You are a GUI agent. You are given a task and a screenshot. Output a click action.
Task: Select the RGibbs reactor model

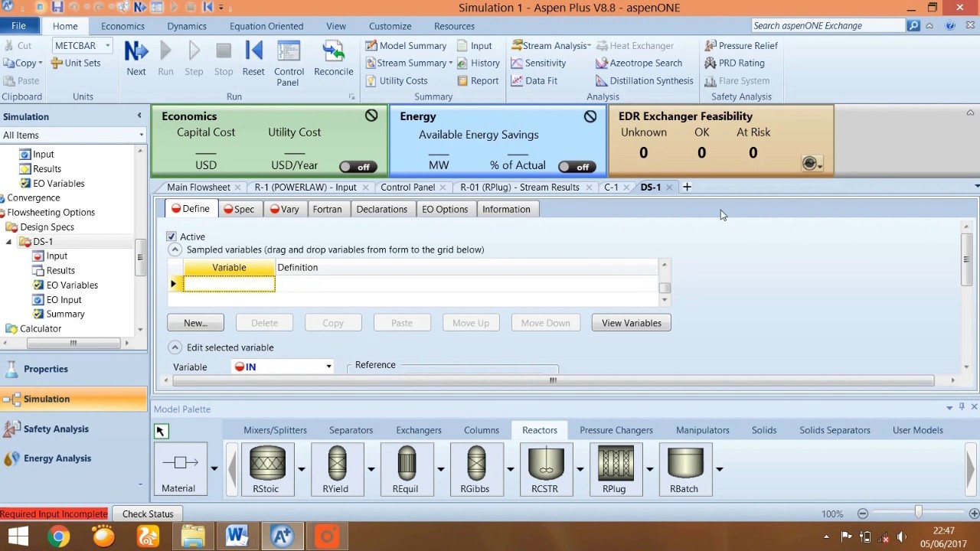tap(475, 469)
